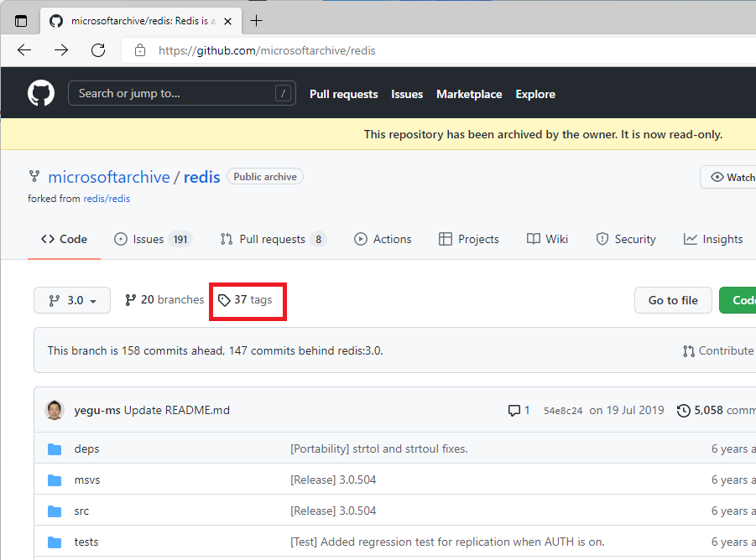Open the yegu-ms avatar thumbnail

click(55, 410)
